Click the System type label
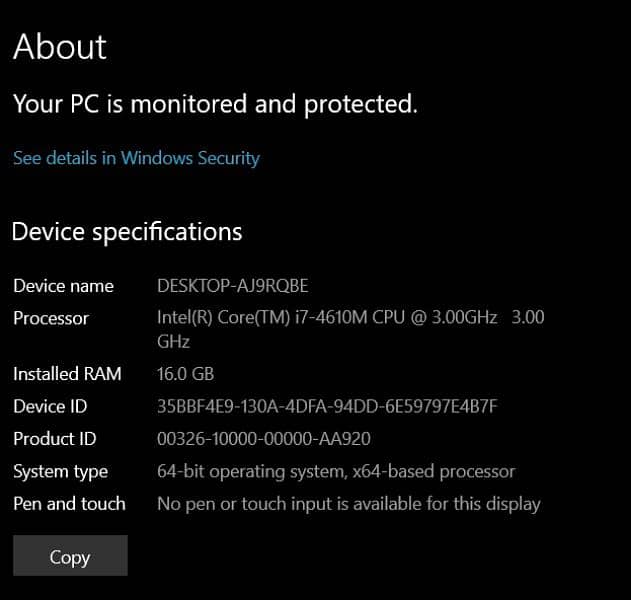Image resolution: width=631 pixels, height=600 pixels. (60, 471)
